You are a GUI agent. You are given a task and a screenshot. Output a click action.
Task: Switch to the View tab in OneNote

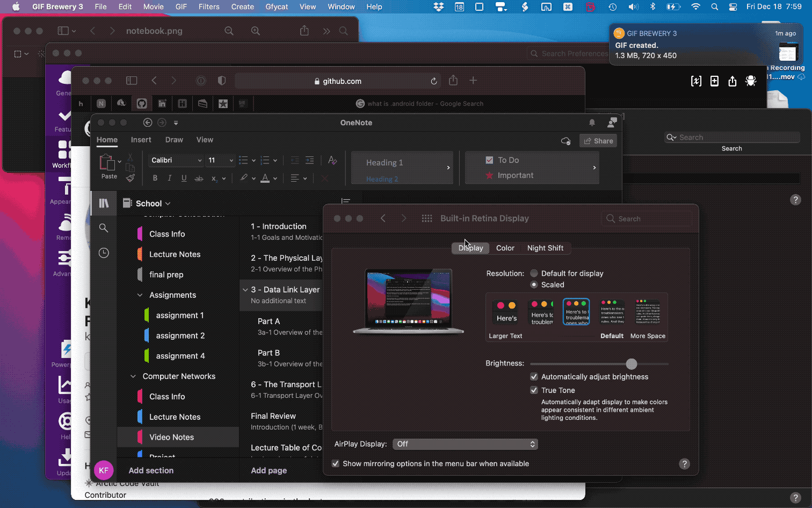(205, 140)
